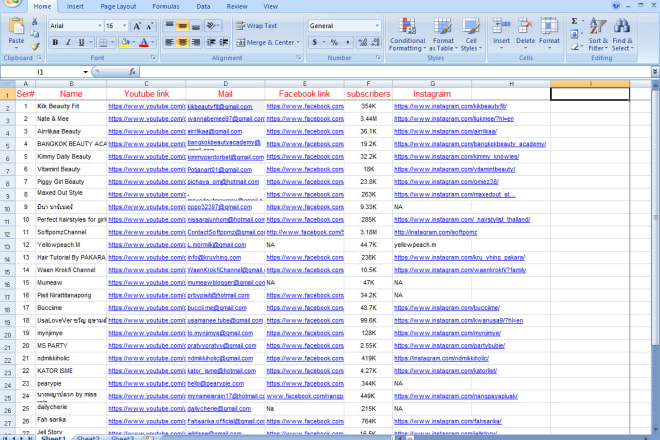Apply the red Font Color
The width and height of the screenshot is (660, 440).
click(144, 43)
